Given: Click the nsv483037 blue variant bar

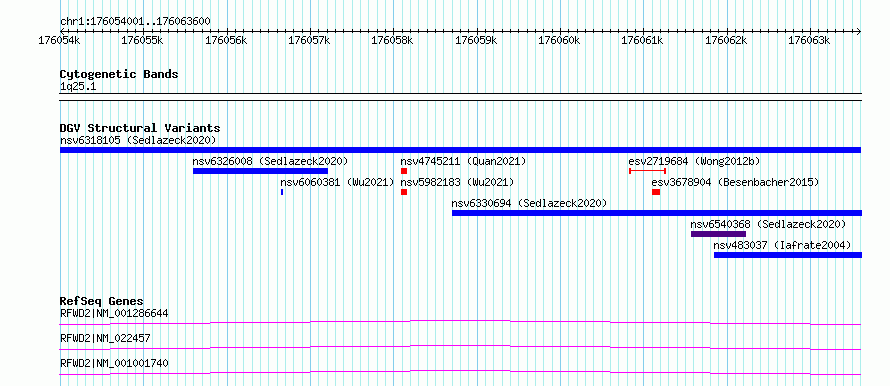Looking at the screenshot, I should click(788, 255).
